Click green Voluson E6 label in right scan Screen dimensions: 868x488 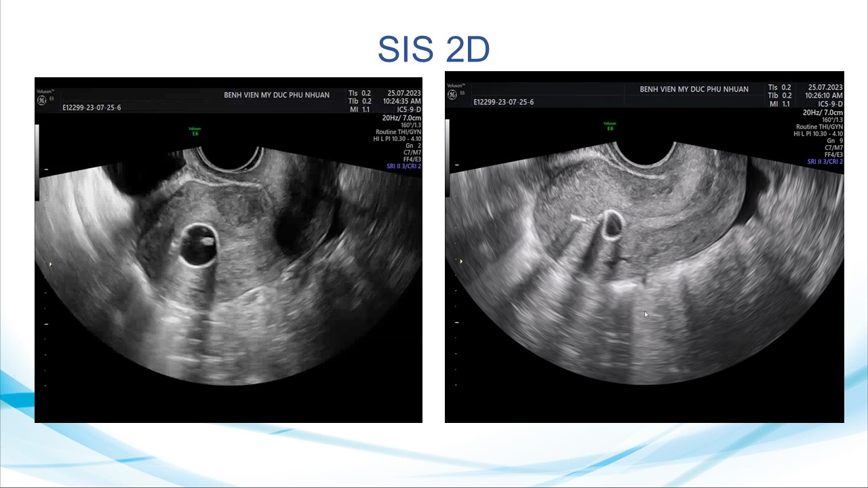610,125
